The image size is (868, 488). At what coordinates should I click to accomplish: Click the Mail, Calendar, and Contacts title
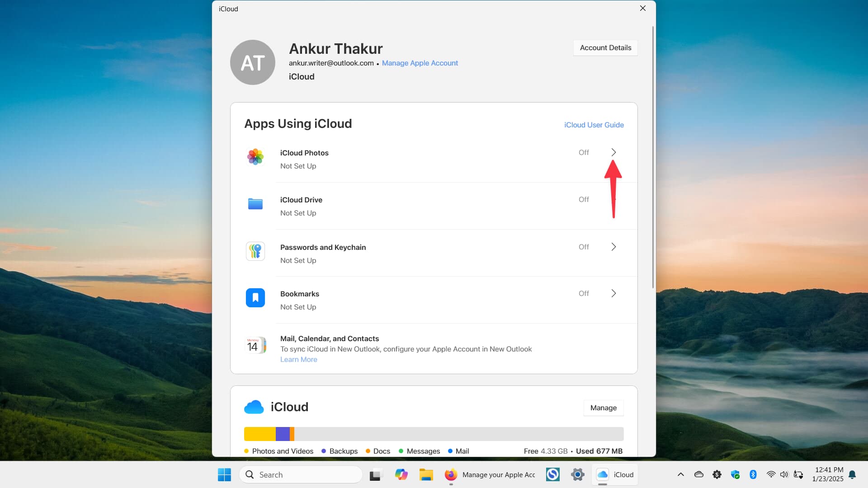point(329,338)
